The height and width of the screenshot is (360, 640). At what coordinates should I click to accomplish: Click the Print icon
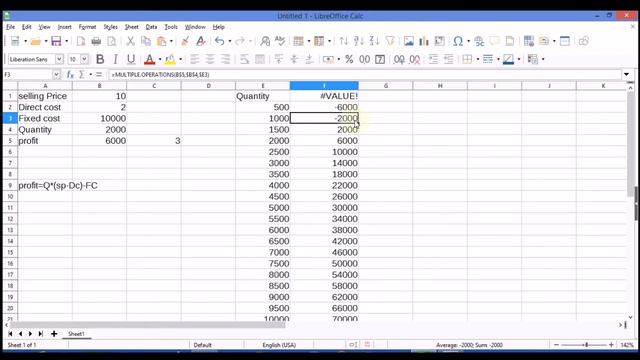(x=96, y=41)
